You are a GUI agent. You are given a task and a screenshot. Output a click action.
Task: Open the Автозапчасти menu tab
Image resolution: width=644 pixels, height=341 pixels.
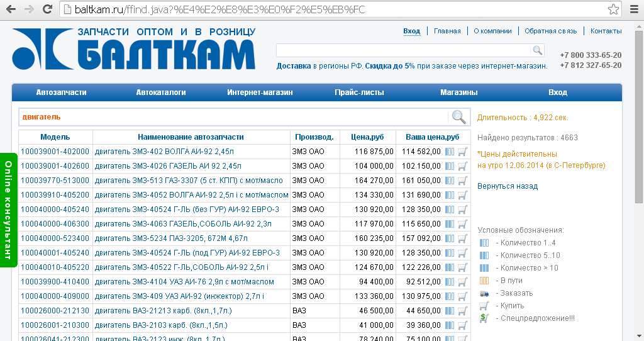61,92
